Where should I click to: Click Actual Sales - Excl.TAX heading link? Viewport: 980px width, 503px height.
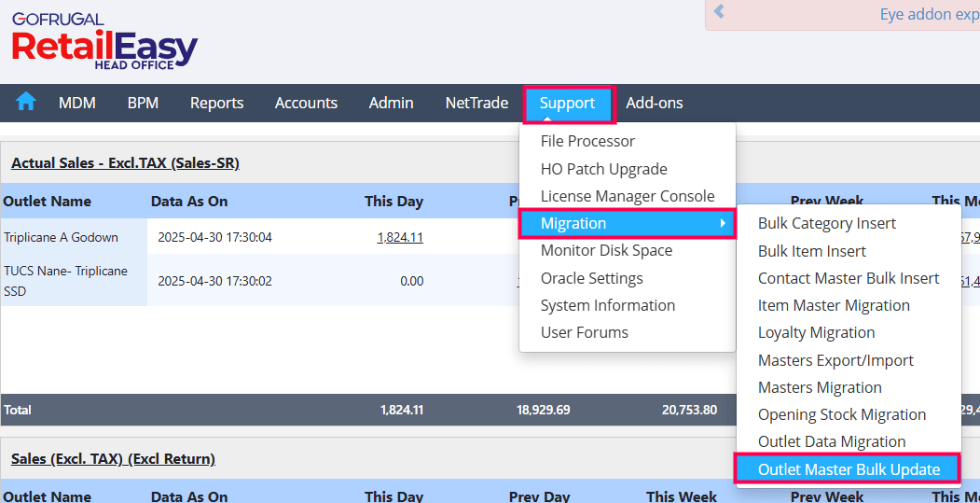(125, 163)
